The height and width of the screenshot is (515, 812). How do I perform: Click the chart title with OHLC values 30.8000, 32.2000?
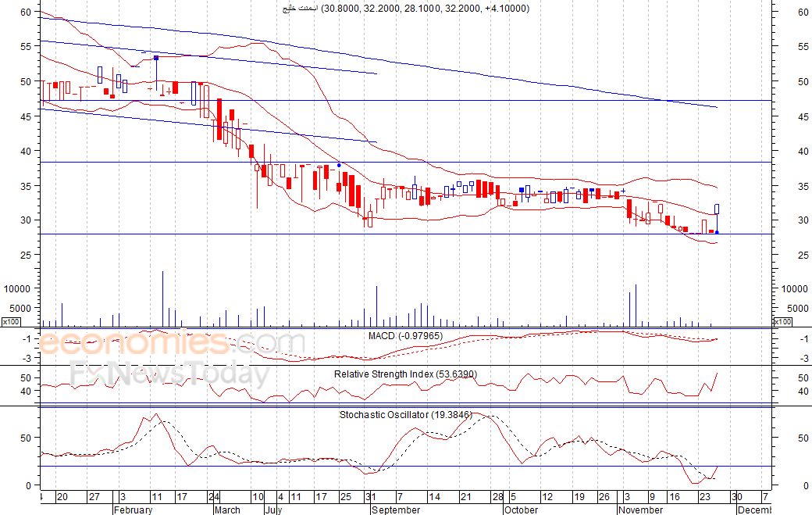click(x=406, y=9)
